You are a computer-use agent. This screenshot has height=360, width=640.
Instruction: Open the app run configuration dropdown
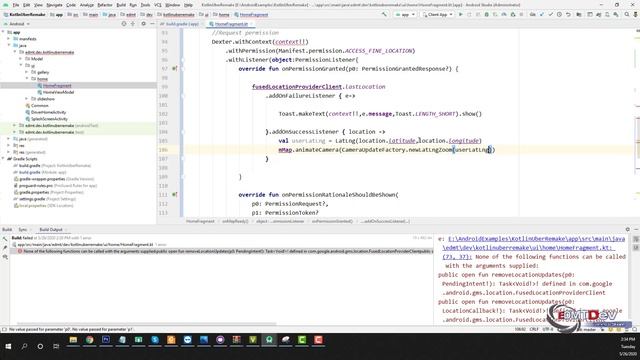point(405,14)
